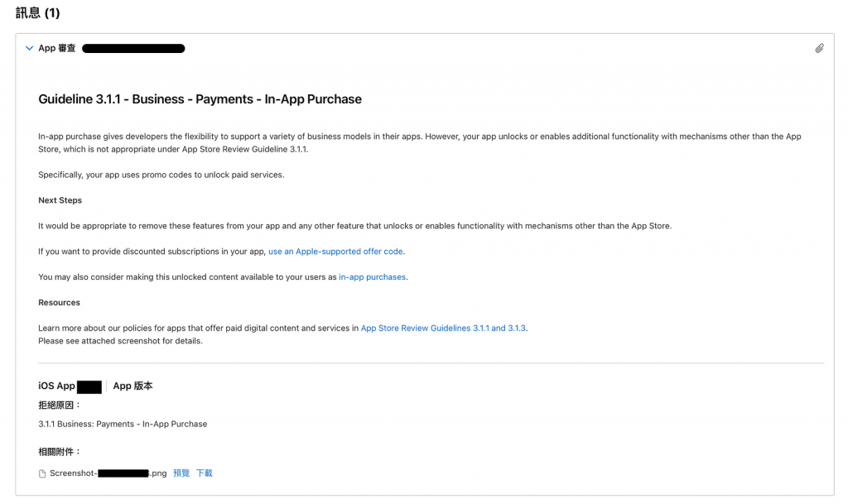
Task: Click the 相關附件 label
Action: coord(60,452)
